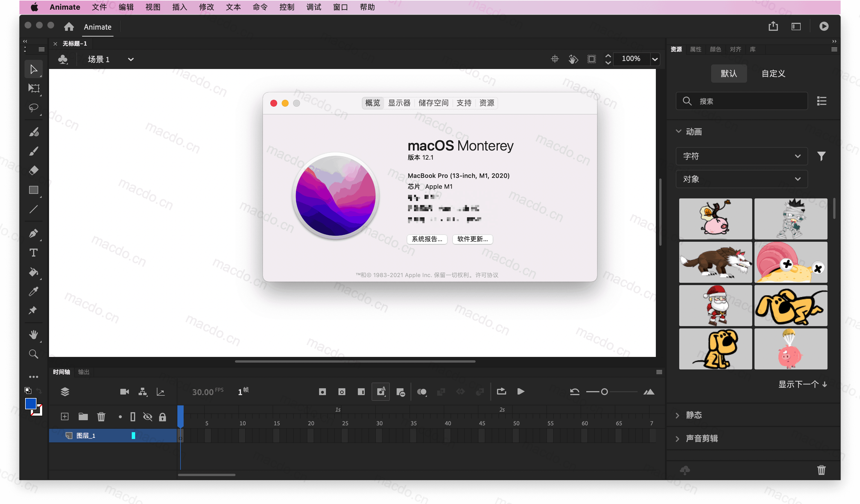
Task: Open the assets panel options menu
Action: [x=834, y=50]
